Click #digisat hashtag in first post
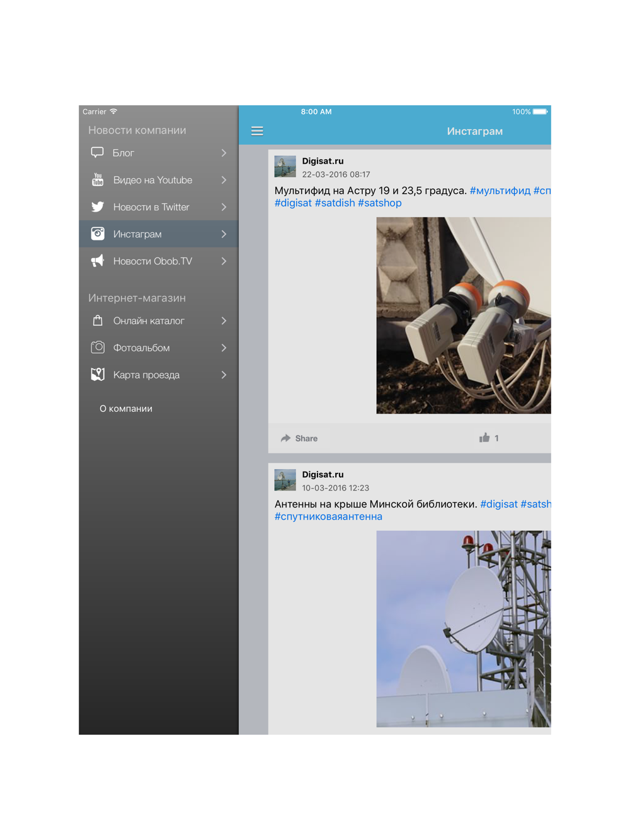Screen dimensions: 630x840 [x=293, y=203]
